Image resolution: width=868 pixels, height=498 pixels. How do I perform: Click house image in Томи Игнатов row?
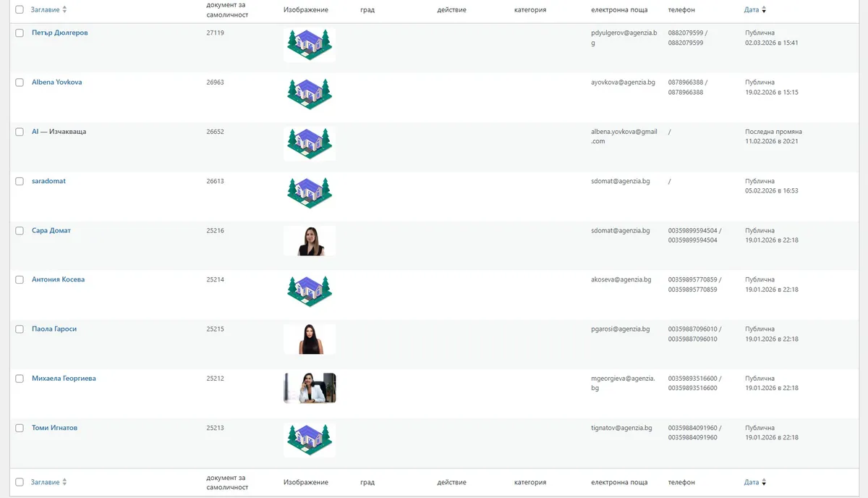point(309,440)
